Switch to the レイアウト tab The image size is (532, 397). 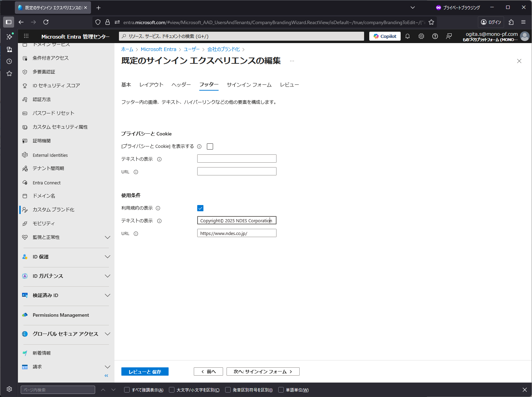(x=151, y=85)
